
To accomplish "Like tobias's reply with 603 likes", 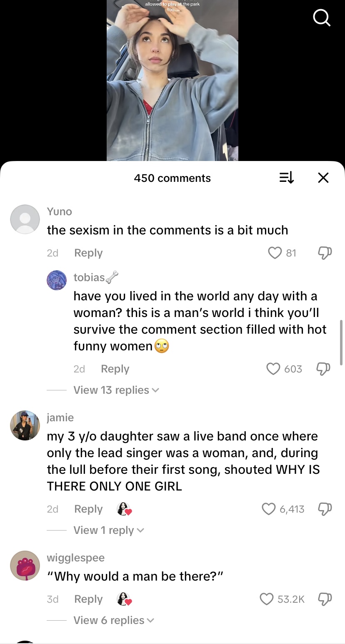I will click(273, 369).
